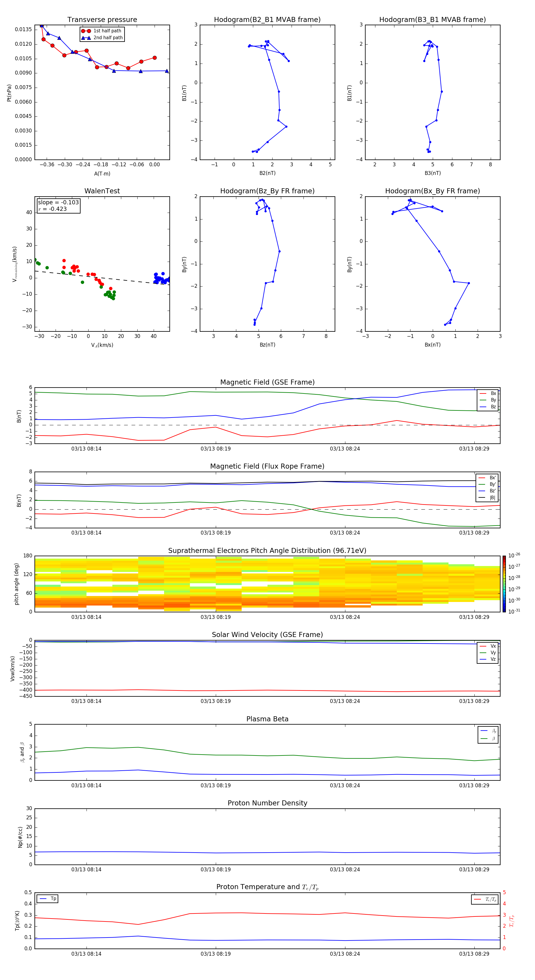The width and height of the screenshot is (535, 980).
Task: Click the pitch angle color scale bar
Action: point(504,584)
